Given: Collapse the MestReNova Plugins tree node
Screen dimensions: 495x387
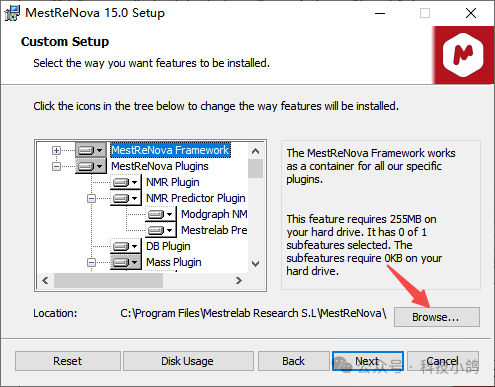Looking at the screenshot, I should click(56, 166).
